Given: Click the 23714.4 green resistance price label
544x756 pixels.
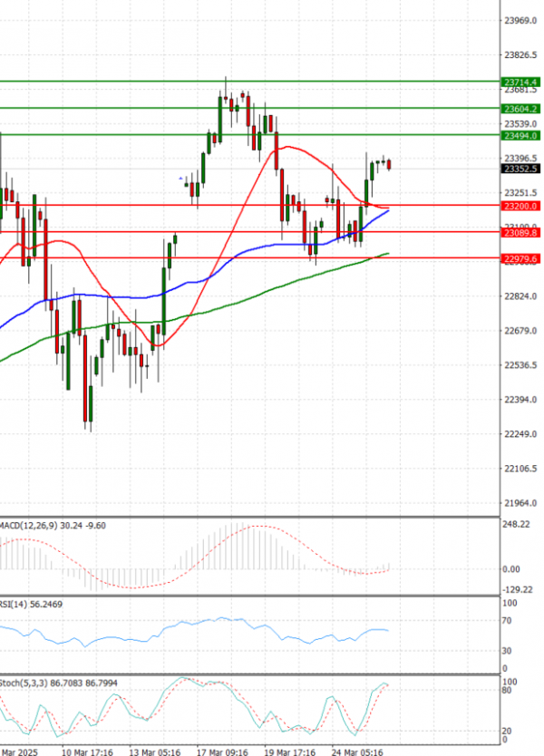Looking at the screenshot, I should (520, 82).
